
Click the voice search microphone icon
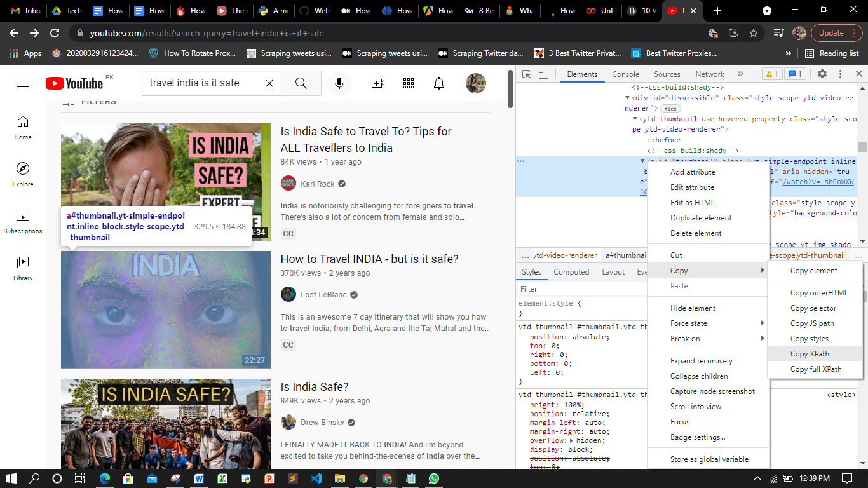click(x=339, y=83)
